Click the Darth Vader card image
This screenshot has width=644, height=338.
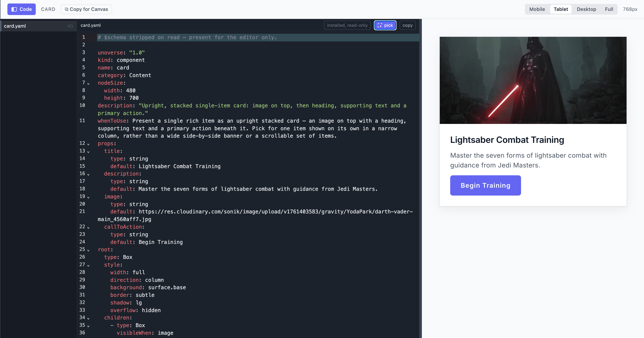click(533, 80)
